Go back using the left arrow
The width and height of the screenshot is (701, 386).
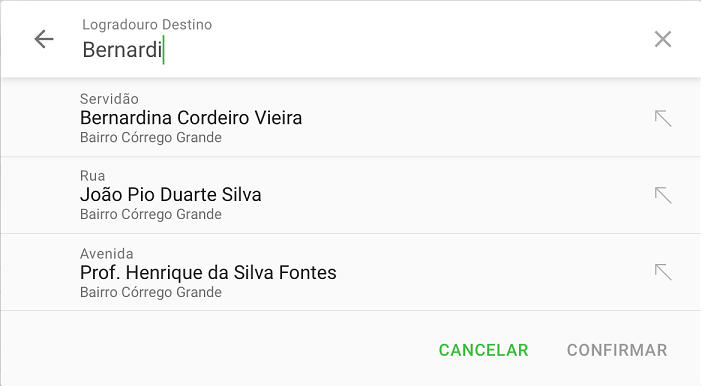point(44,39)
